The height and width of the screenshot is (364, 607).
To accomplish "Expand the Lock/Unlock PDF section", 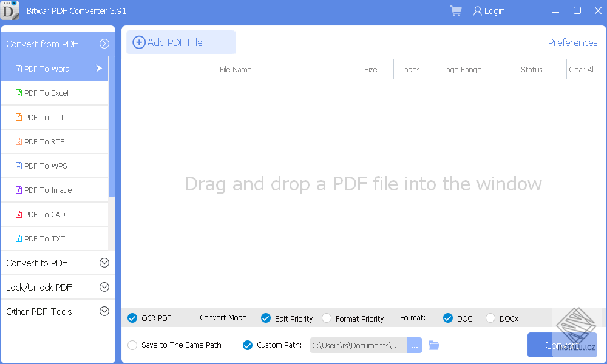I will coord(104,287).
